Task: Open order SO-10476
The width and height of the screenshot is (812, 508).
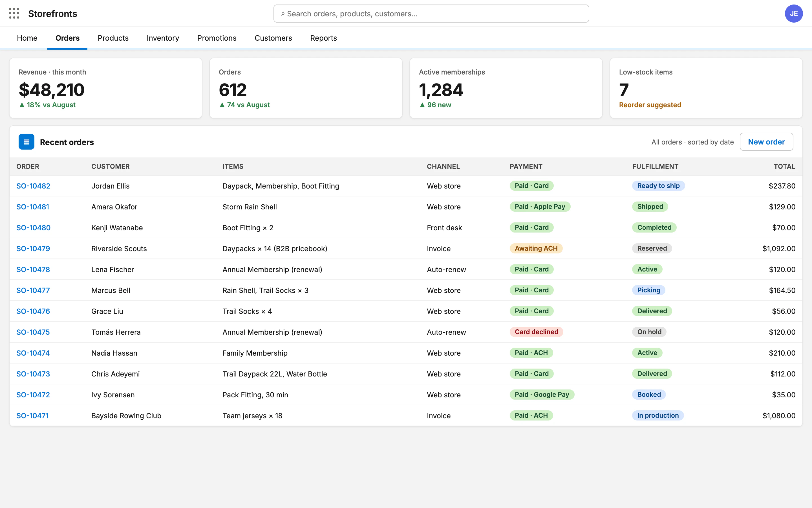Action: click(33, 311)
